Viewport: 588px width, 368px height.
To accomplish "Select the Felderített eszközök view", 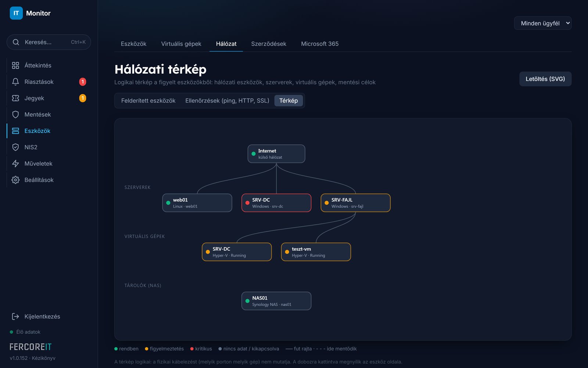I will 148,101.
